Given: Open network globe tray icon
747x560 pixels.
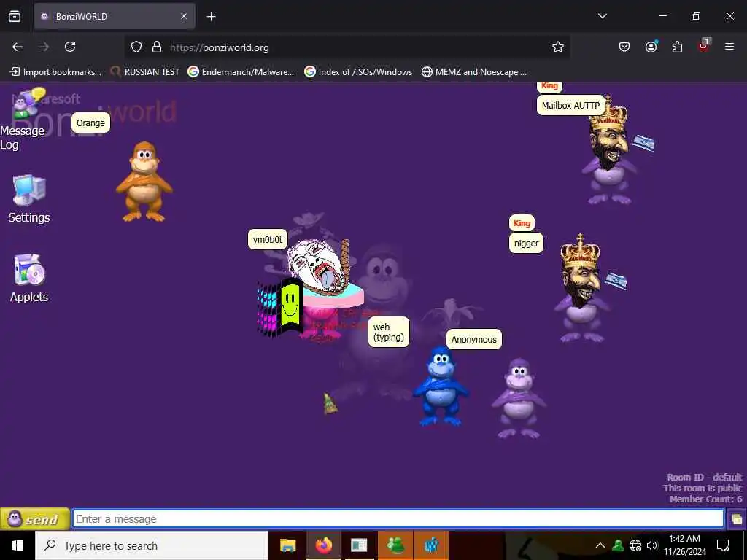Looking at the screenshot, I should [x=635, y=545].
